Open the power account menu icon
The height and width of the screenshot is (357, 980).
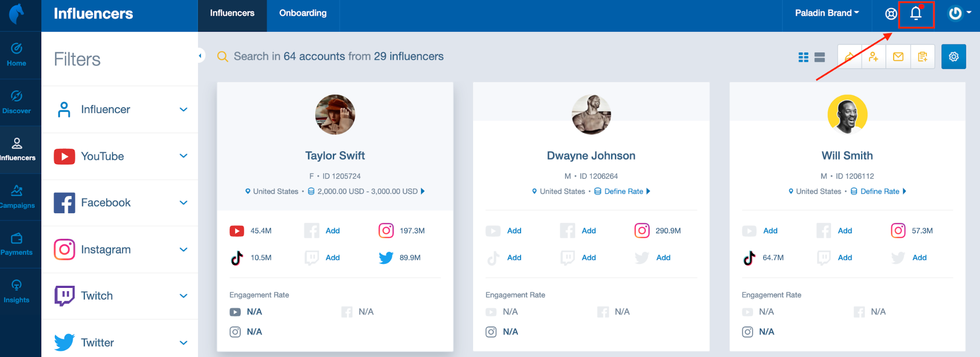click(x=955, y=13)
